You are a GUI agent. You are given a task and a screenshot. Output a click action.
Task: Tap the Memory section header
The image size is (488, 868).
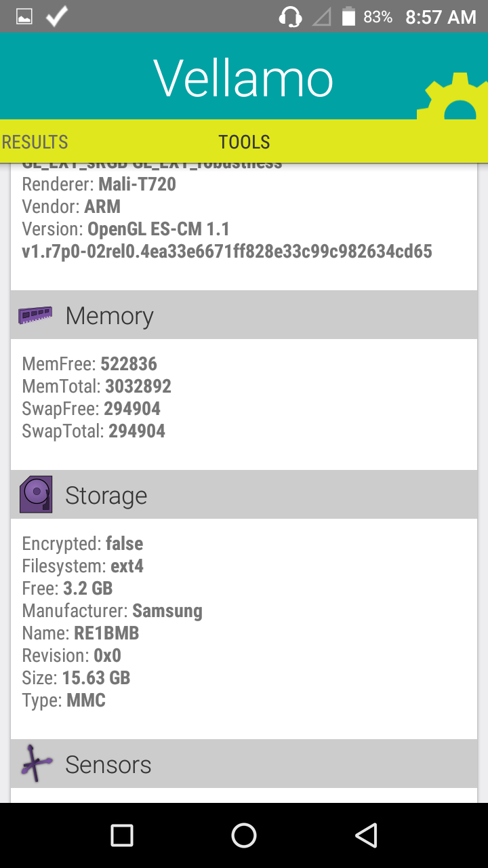(x=244, y=315)
